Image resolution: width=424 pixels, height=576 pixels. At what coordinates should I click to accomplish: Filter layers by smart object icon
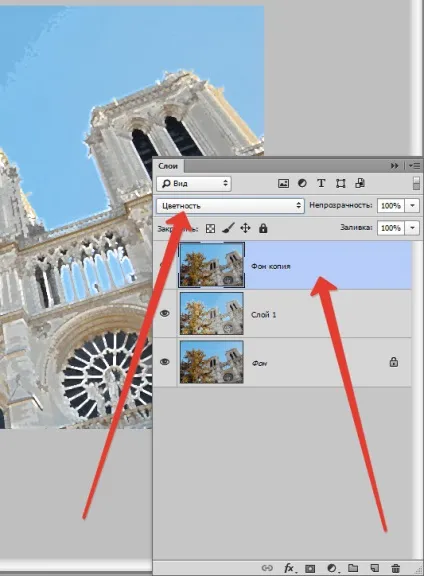pyautogui.click(x=360, y=183)
